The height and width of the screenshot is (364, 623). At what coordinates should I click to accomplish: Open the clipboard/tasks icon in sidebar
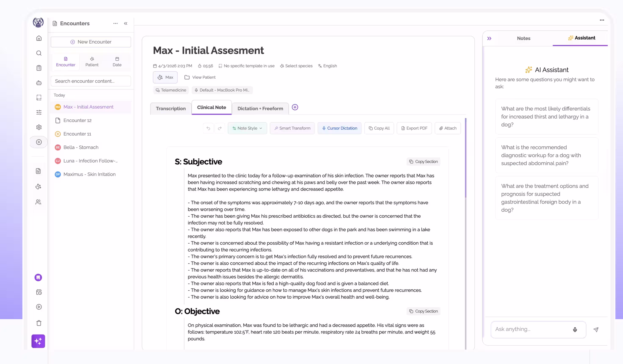39,68
